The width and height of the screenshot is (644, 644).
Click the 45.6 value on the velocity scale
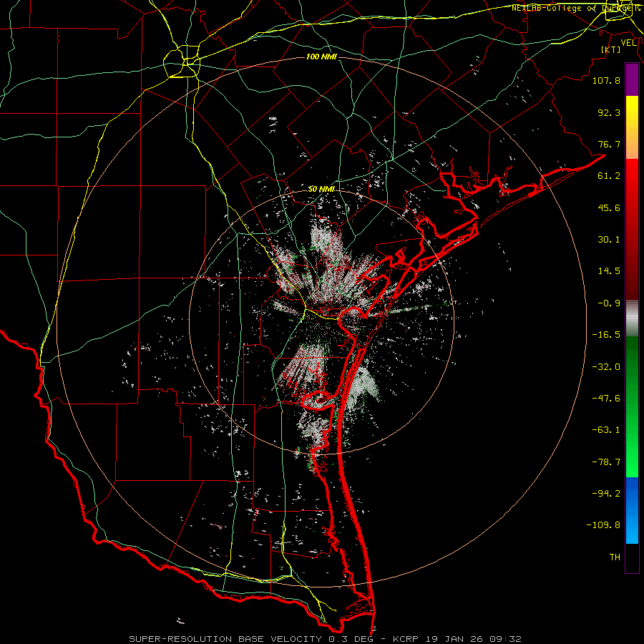click(609, 208)
